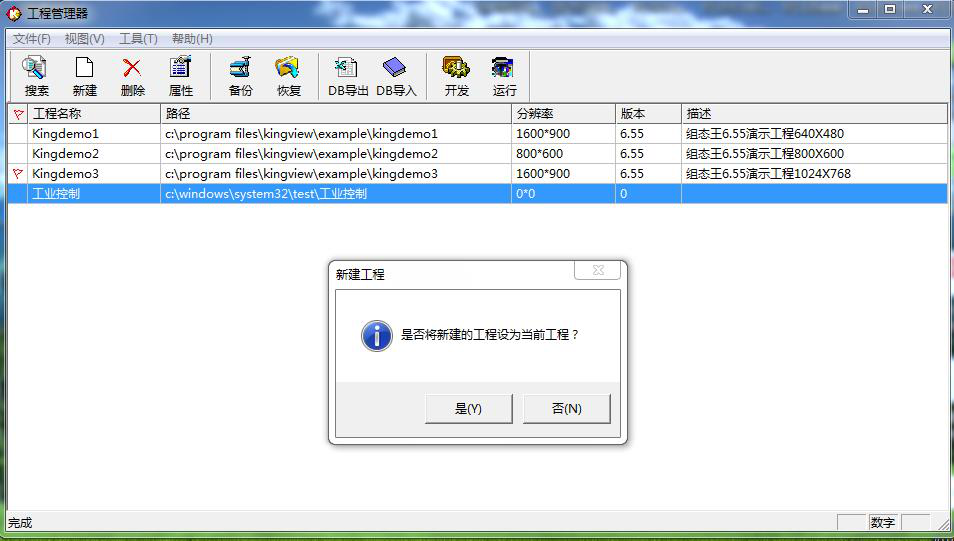Open the 帮助(H) menu

point(192,39)
